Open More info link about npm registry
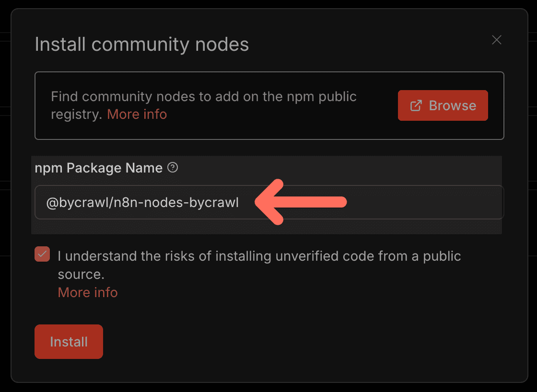Viewport: 537px width, 392px height. pos(137,115)
